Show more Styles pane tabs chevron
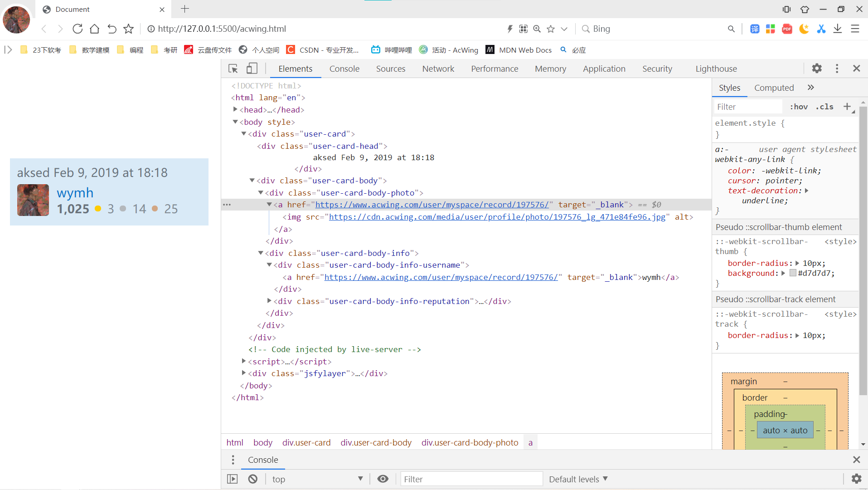 pyautogui.click(x=811, y=87)
